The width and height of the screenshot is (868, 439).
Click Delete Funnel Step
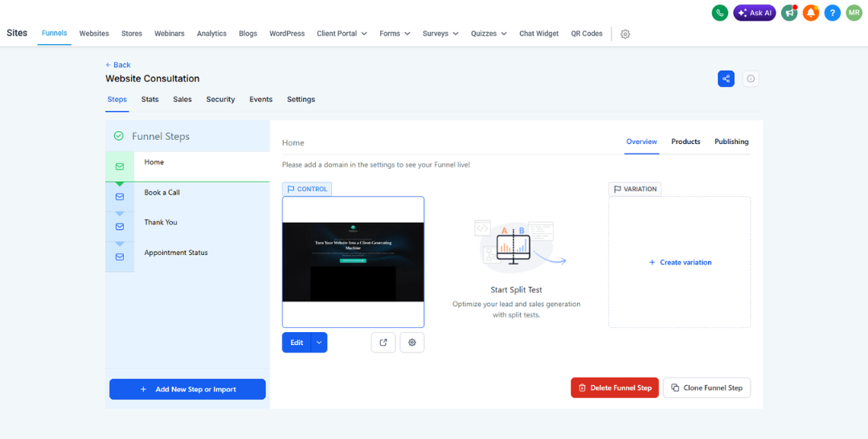click(615, 388)
